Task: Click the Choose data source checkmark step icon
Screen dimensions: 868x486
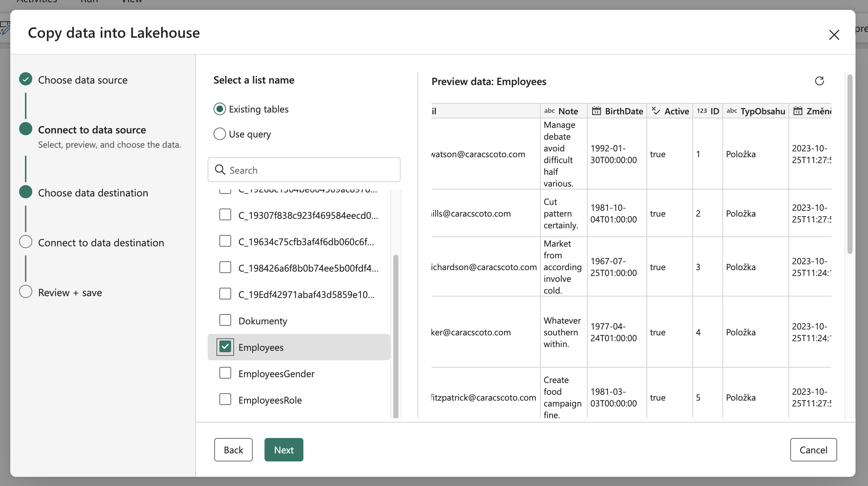Action: [26, 79]
